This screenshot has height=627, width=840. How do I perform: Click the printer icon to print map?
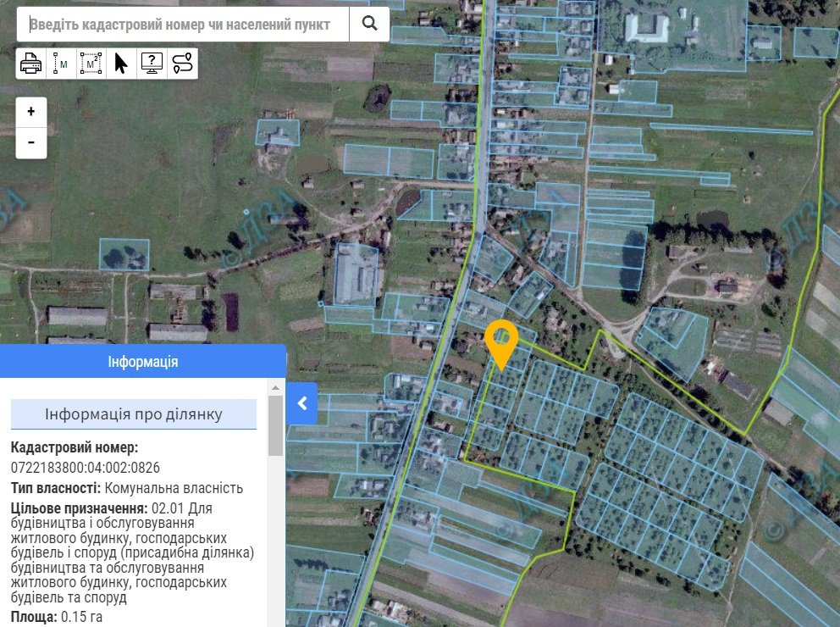pos(30,64)
